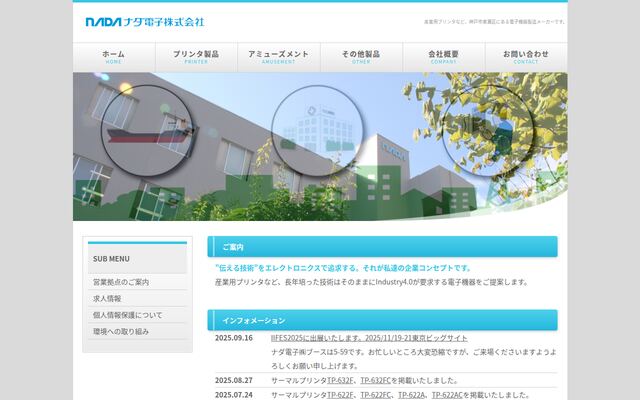Select 会社概要 COMPANY in navigation
This screenshot has width=640, height=400.
[x=444, y=57]
